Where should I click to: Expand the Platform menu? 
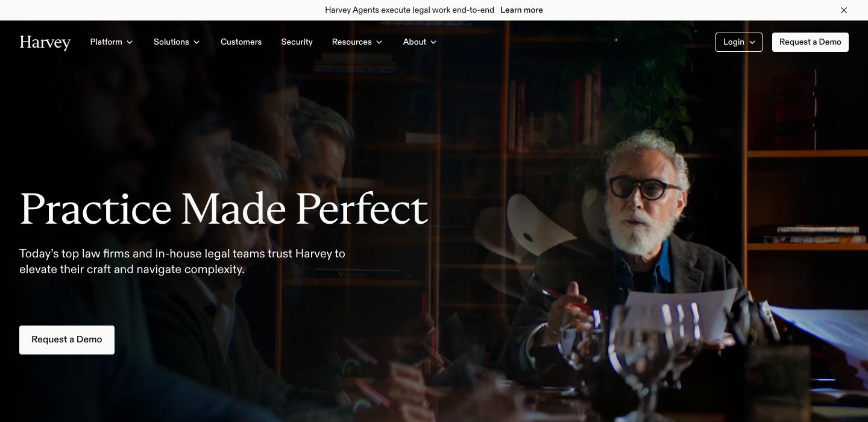[x=112, y=42]
